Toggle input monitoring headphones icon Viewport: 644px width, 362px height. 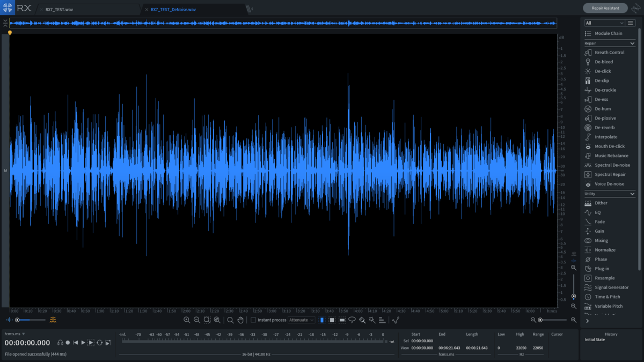(60, 343)
